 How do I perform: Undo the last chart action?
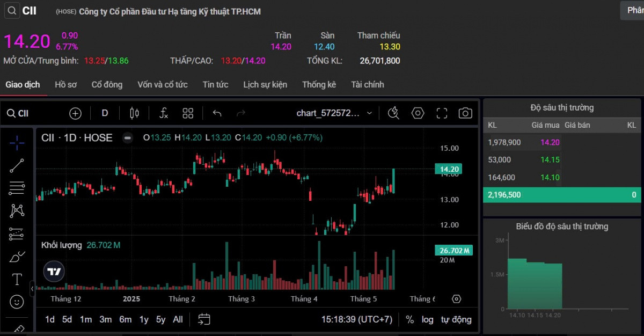(x=217, y=113)
